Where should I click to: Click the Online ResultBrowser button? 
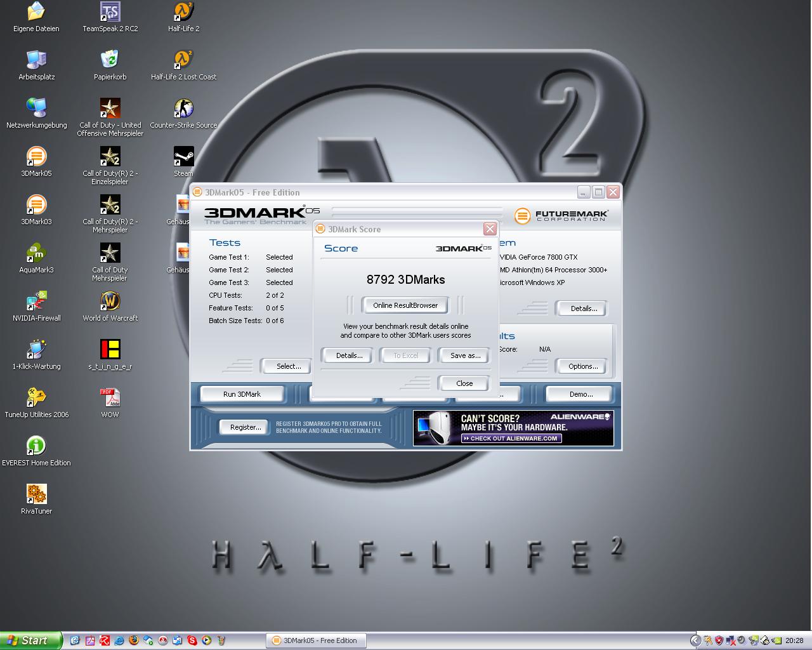coord(405,305)
